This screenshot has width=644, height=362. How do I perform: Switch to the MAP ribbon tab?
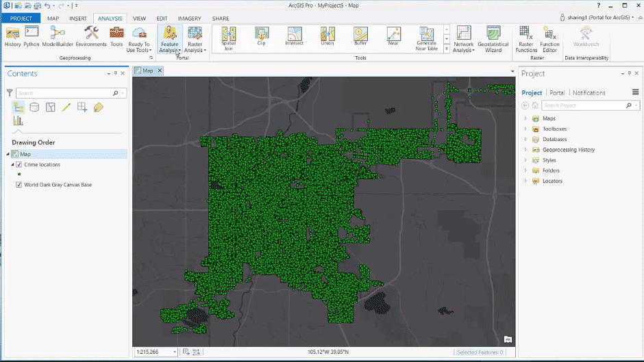(53, 18)
